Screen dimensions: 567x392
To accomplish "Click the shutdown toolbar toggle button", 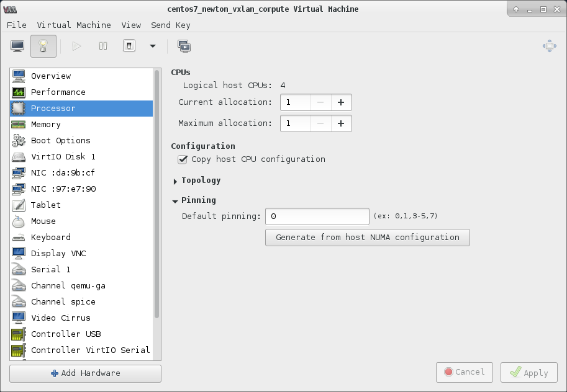I will click(129, 46).
